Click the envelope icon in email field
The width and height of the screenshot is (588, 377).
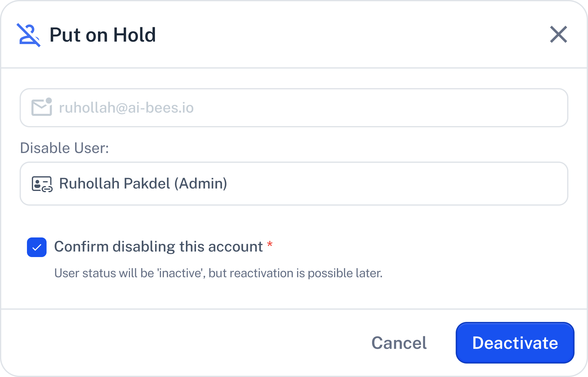tap(42, 107)
